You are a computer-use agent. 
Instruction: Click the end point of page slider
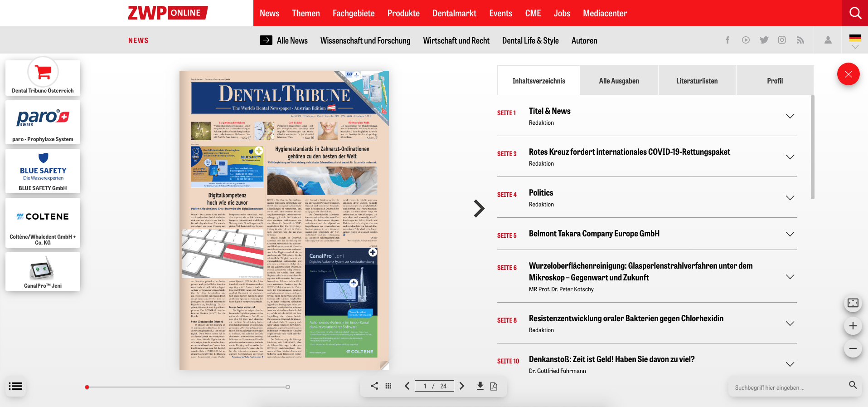pos(288,387)
